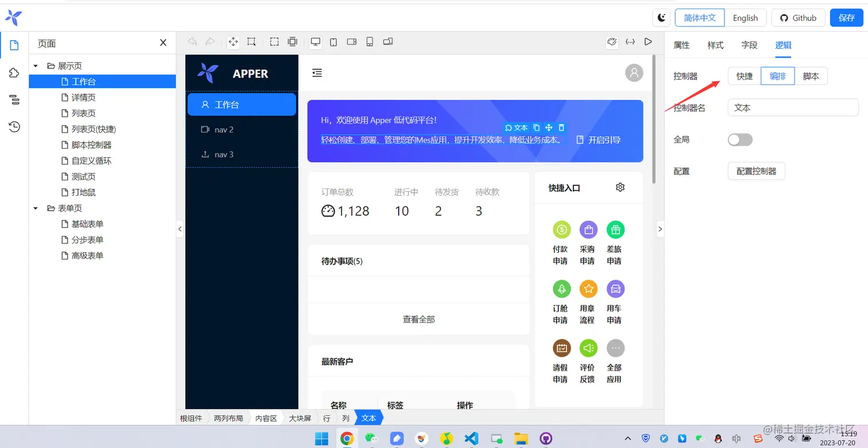Collapse right panel with the chevron handle
This screenshot has height=448, width=868.
[x=660, y=229]
